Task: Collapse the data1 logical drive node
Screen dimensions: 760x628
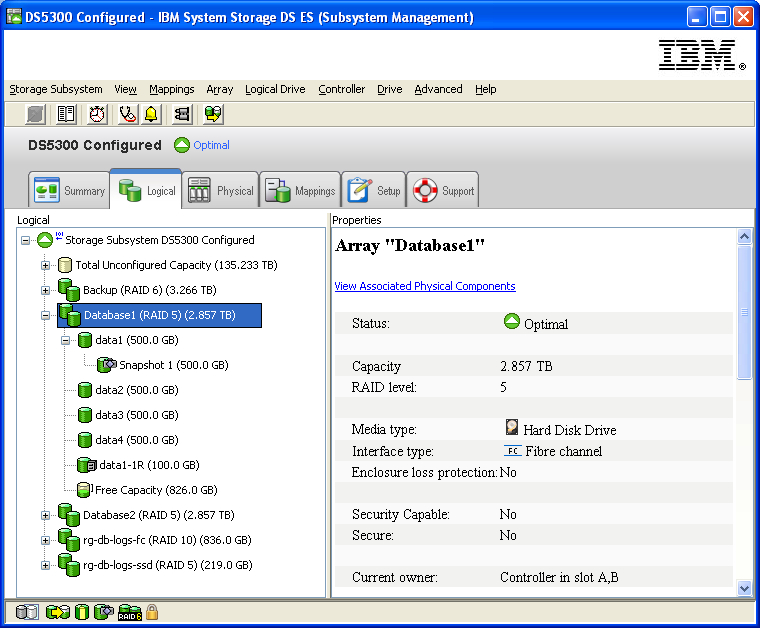Action: point(65,340)
